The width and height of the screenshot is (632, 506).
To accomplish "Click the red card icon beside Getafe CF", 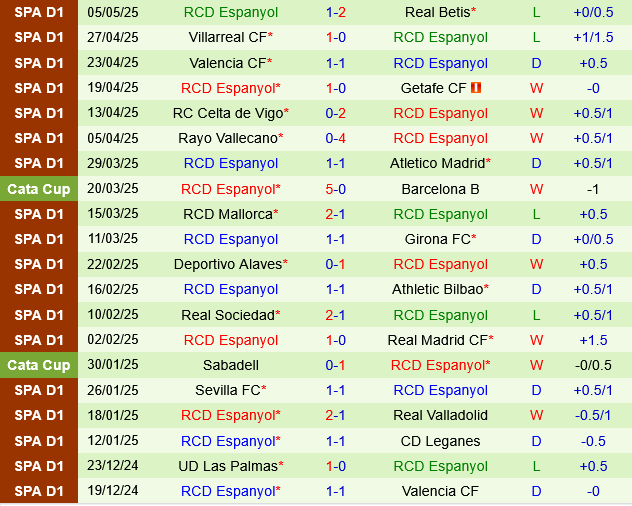I will (477, 88).
